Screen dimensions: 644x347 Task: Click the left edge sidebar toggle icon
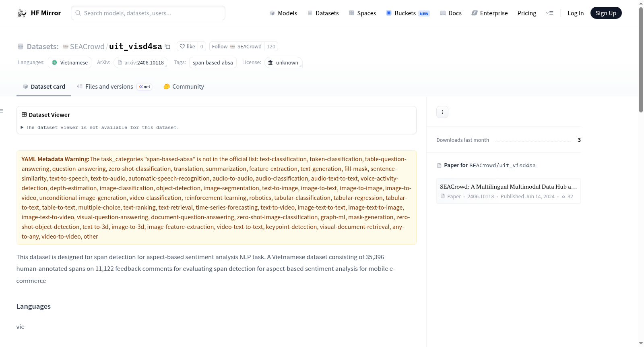tap(2, 111)
